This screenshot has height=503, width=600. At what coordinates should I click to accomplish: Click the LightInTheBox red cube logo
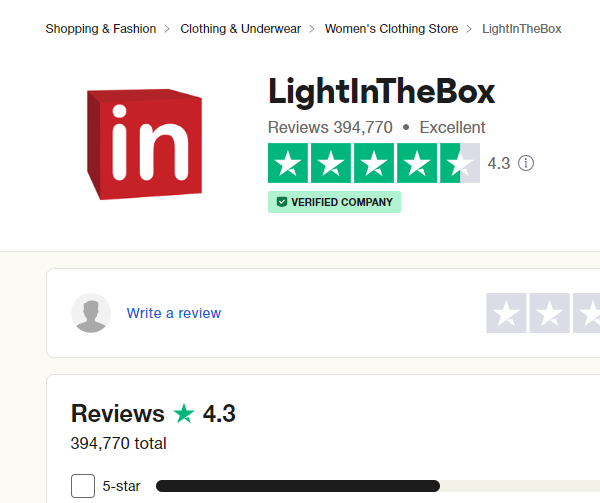[x=144, y=144]
